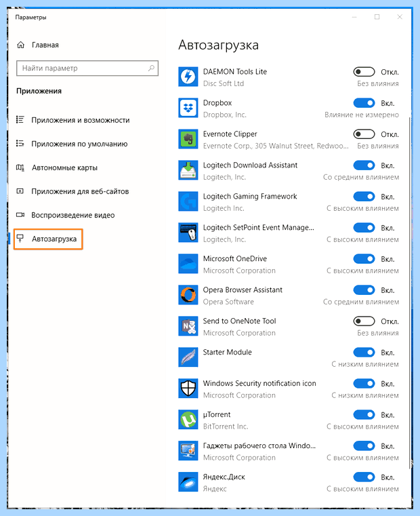Viewport: 420px width, 516px height.
Task: Click the startup list vertical scrollbar
Action: [x=410, y=293]
